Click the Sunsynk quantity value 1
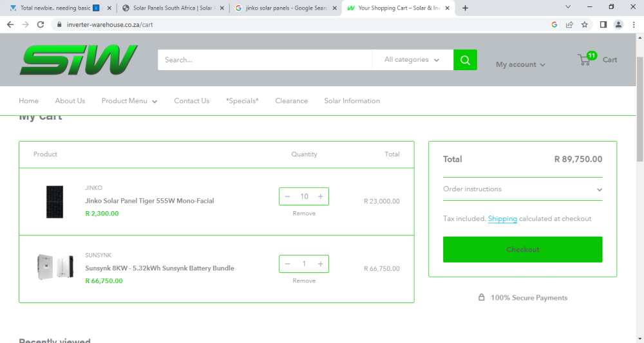The width and height of the screenshot is (644, 343). click(304, 264)
